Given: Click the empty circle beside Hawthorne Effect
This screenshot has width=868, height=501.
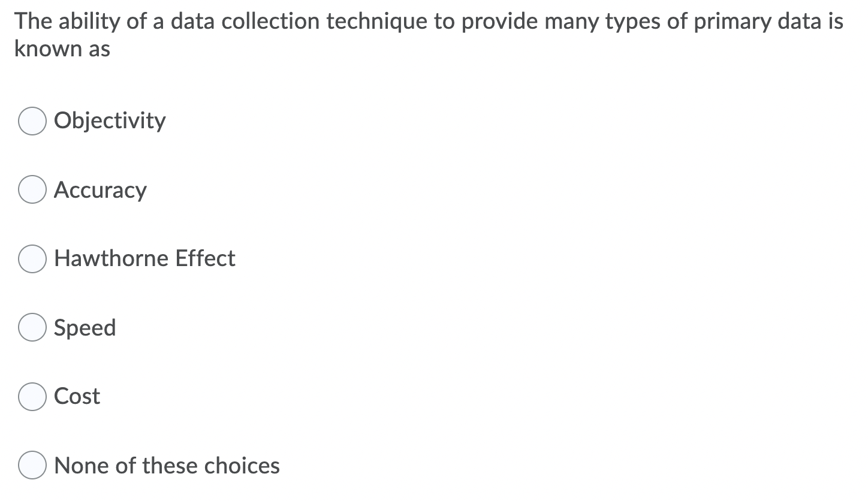Looking at the screenshot, I should 32,258.
